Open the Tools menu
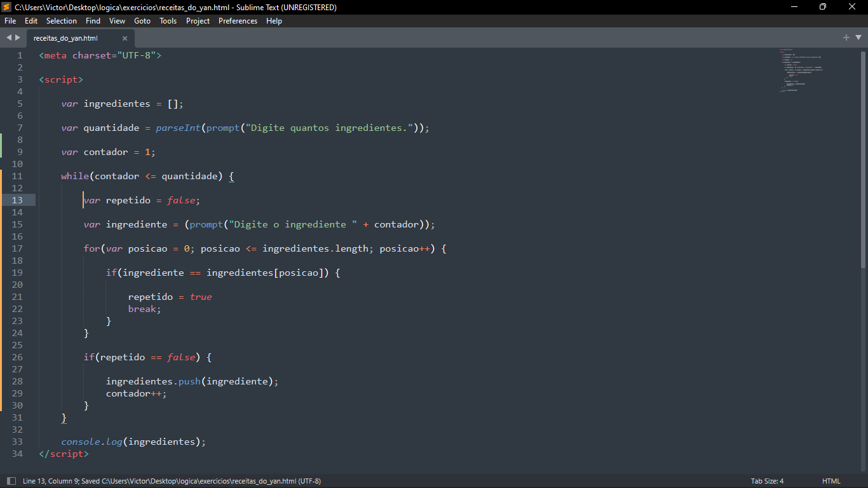Image resolution: width=868 pixels, height=488 pixels. (x=168, y=21)
